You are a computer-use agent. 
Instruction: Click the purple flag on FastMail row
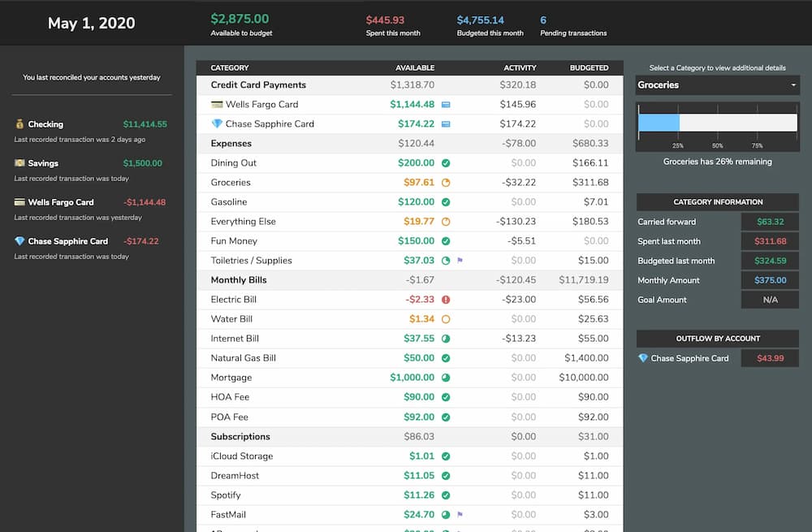click(460, 514)
